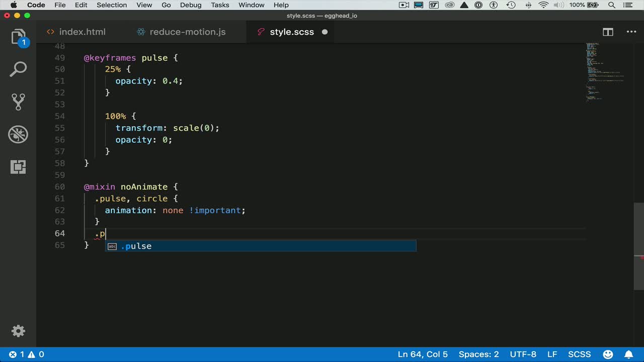Change the SCSS language mode
Viewport: 644px width, 362px height.
579,354
